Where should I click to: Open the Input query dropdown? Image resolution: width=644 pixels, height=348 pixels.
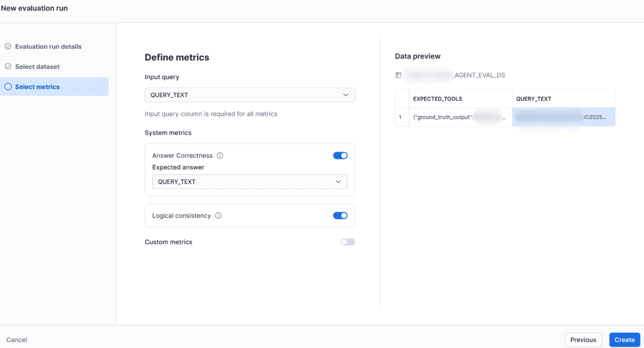[250, 95]
